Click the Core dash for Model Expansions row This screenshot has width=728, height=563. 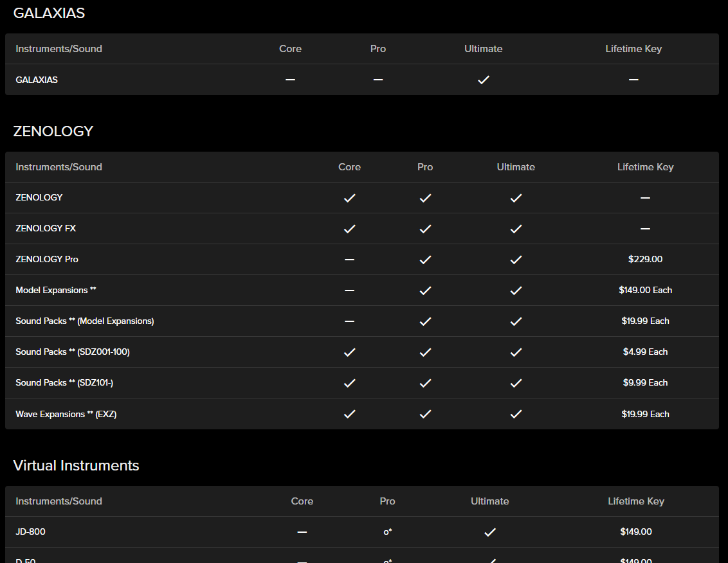tap(350, 290)
